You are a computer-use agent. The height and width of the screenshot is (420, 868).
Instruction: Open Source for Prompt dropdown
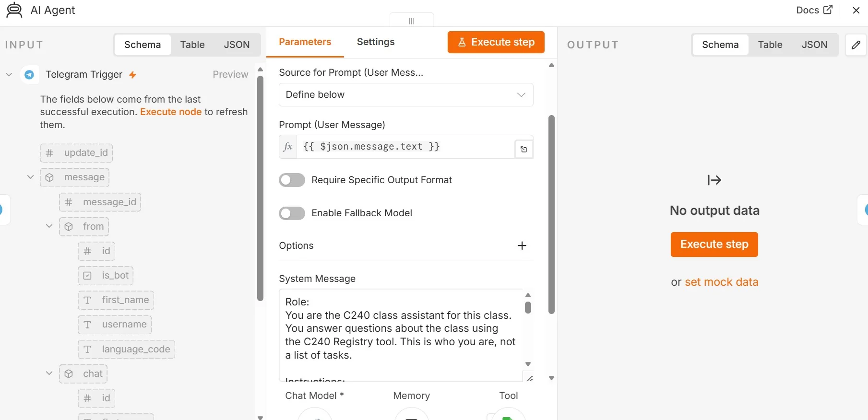(406, 95)
